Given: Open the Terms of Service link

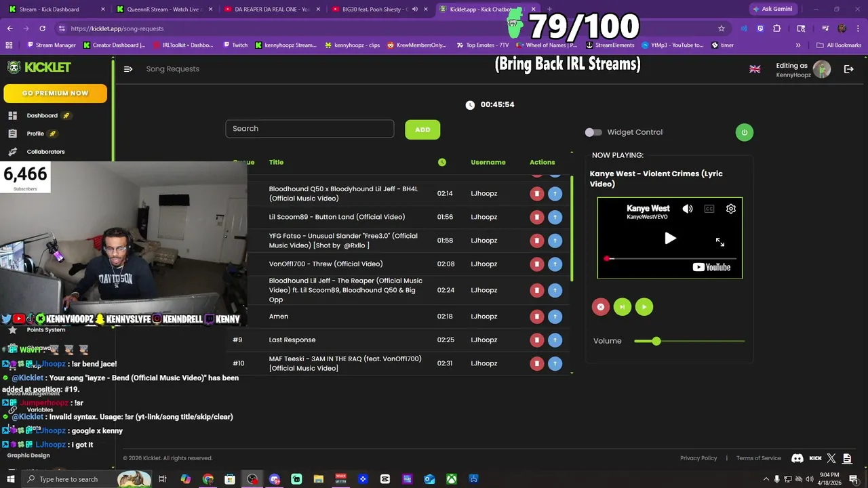Looking at the screenshot, I should (x=759, y=458).
